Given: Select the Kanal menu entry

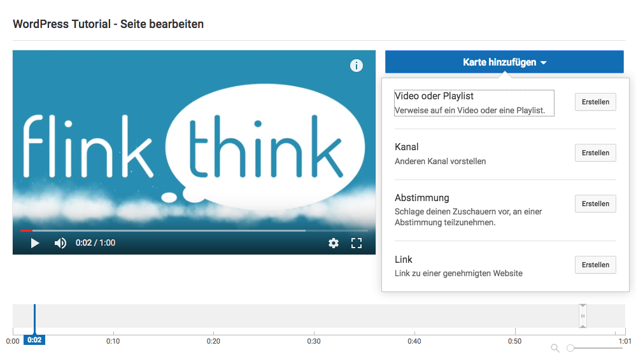Looking at the screenshot, I should [x=439, y=153].
